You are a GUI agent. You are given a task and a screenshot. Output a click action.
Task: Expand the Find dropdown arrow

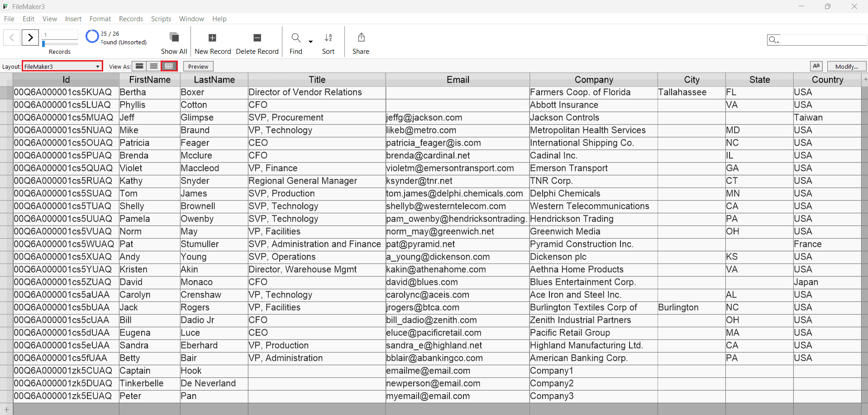tap(310, 42)
